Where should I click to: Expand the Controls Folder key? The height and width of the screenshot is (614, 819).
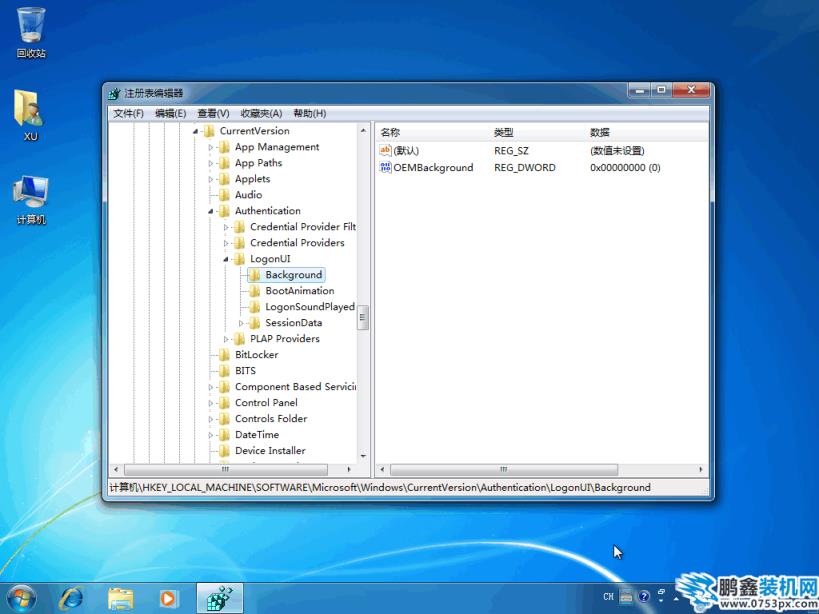coord(211,419)
